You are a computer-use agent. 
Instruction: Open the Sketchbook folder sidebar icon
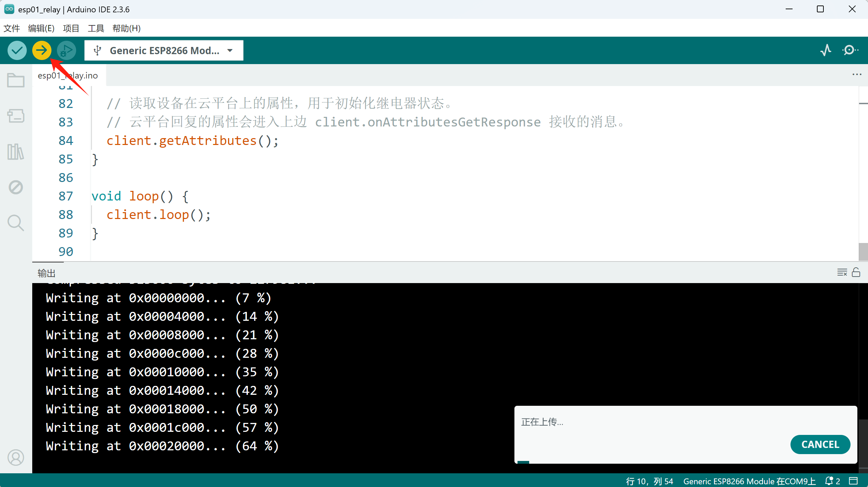[x=16, y=81]
